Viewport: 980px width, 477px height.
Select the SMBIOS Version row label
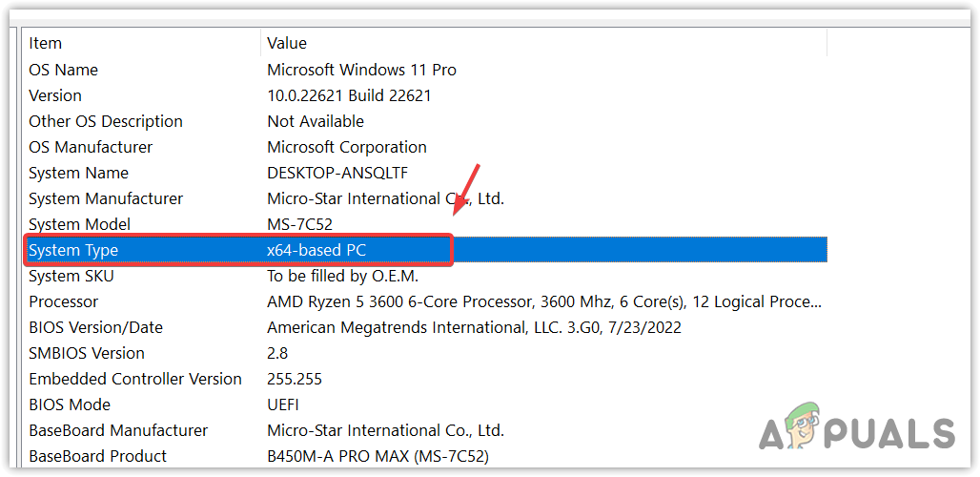coord(87,353)
